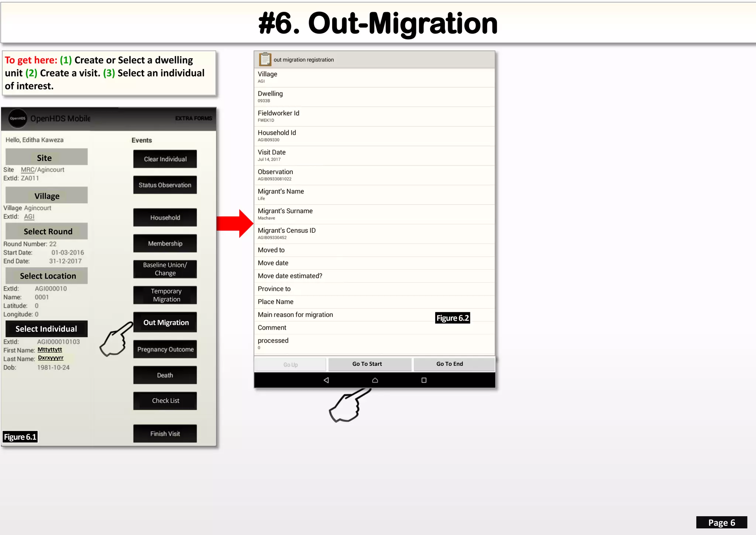756x535 pixels.
Task: Click the Select Location button
Action: 47,276
